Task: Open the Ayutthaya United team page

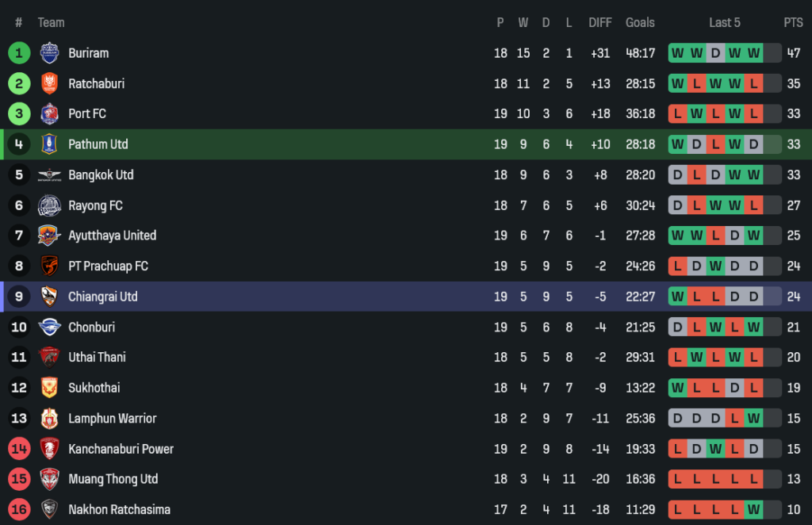Action: (x=112, y=236)
